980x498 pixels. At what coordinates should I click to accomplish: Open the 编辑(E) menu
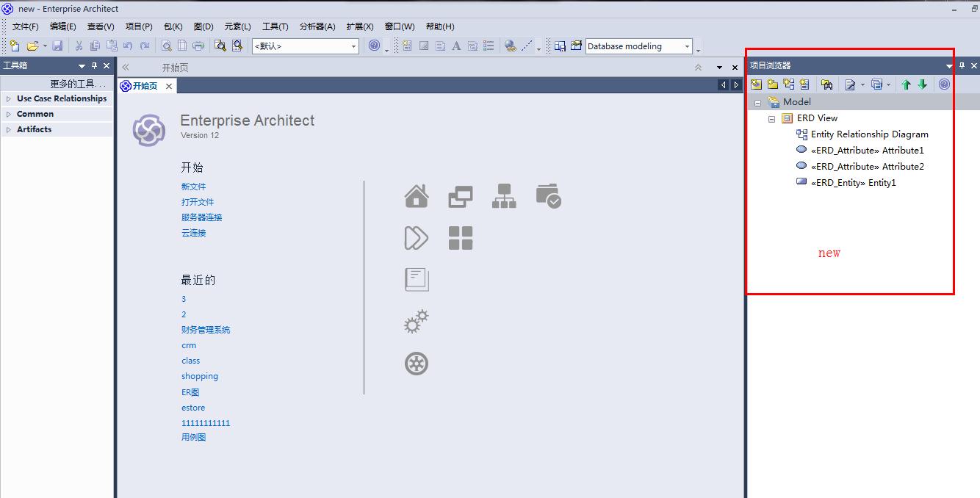coord(63,26)
